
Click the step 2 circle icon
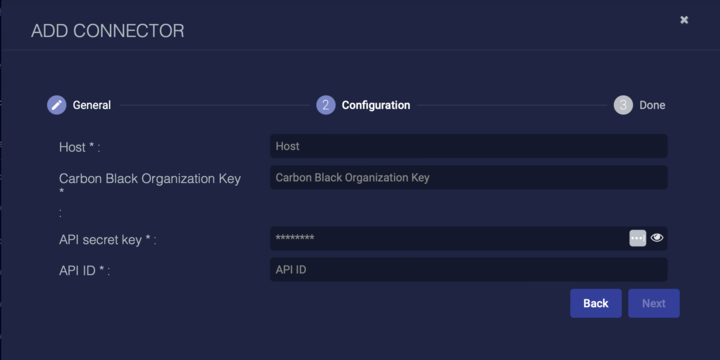326,105
